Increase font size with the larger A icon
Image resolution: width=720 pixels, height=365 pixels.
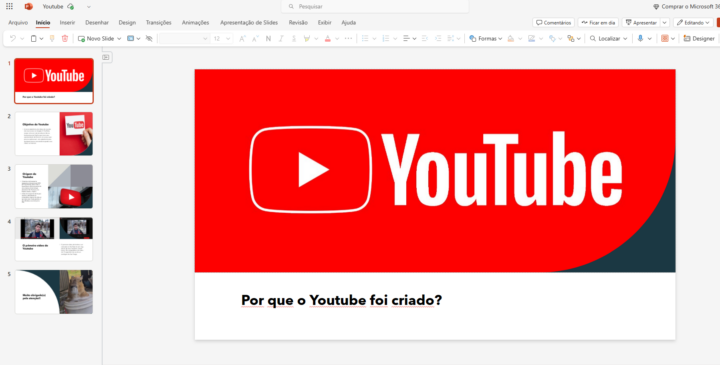coord(242,39)
